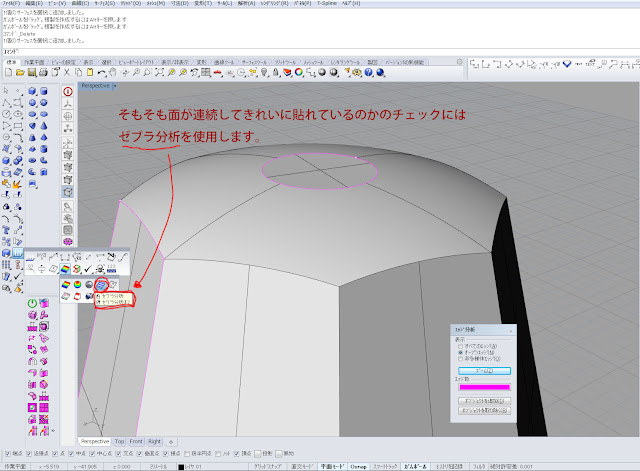
Task: Open the ファイル(F) menu
Action: click(x=11, y=3)
